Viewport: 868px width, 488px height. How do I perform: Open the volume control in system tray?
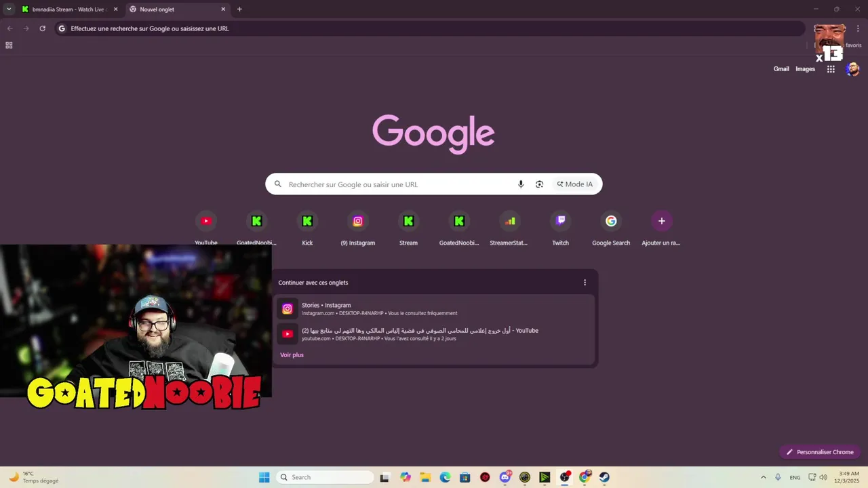tap(823, 477)
